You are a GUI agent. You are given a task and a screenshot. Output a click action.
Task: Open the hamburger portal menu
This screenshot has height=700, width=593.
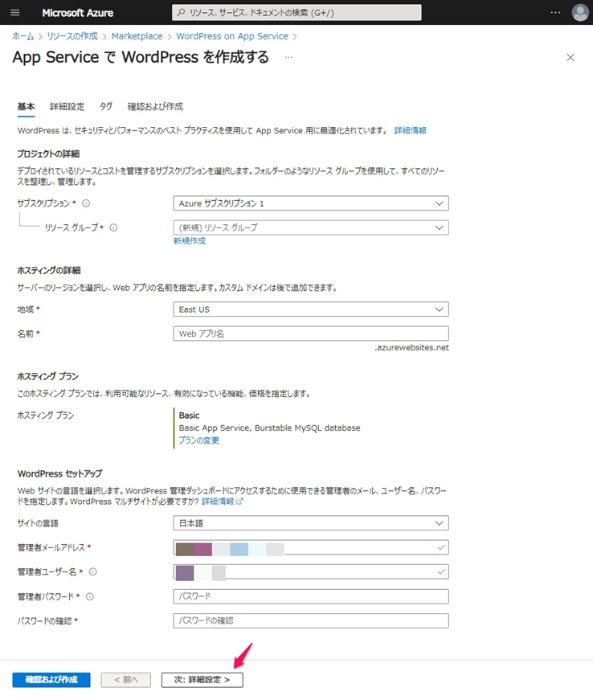coord(14,13)
